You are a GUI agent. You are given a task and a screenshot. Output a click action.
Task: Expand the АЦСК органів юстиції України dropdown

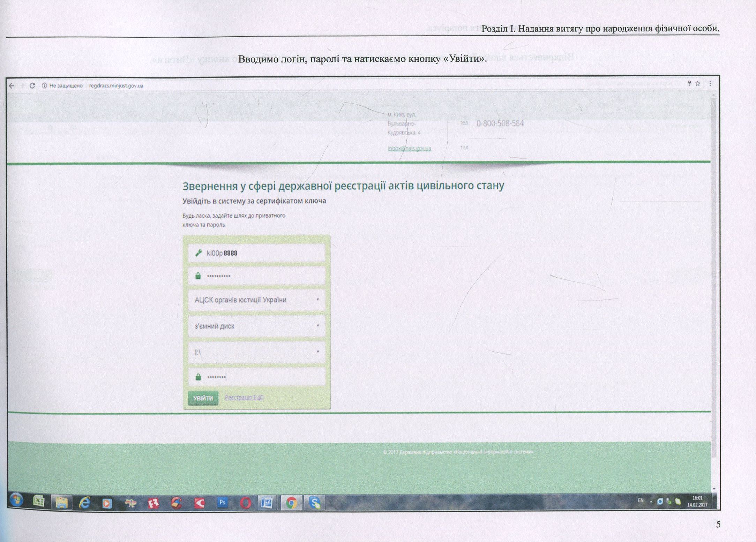257,300
